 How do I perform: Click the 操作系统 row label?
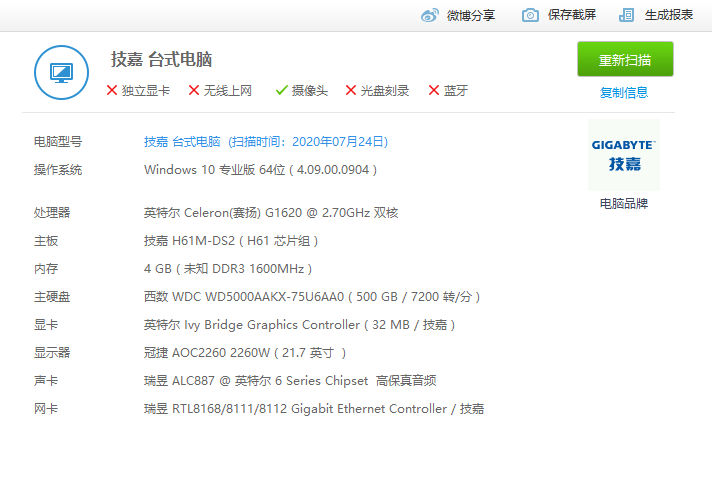point(58,170)
